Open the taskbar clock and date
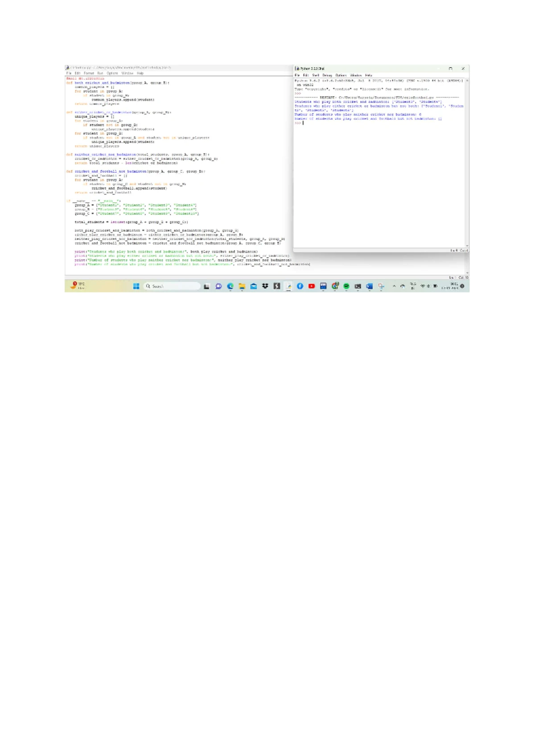The height and width of the screenshot is (756, 535). pyautogui.click(x=450, y=286)
